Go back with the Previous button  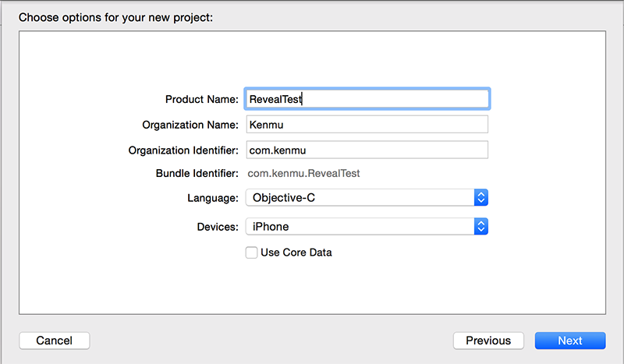click(x=488, y=341)
